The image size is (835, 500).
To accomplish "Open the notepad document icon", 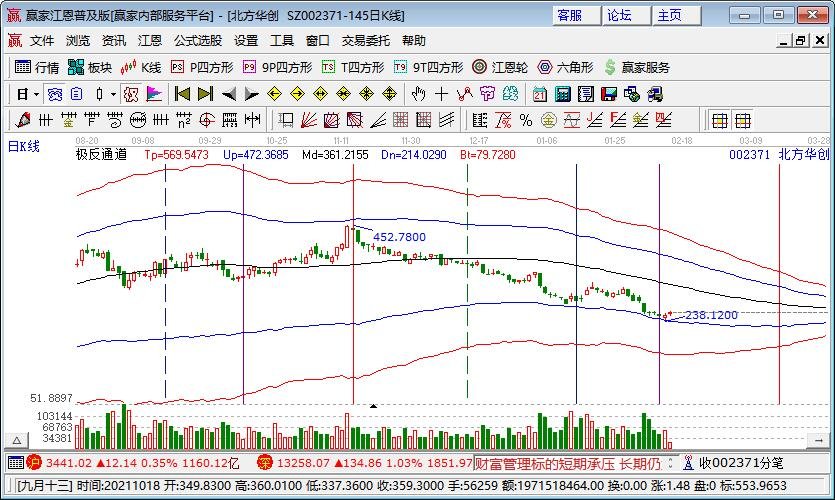I will coord(586,95).
